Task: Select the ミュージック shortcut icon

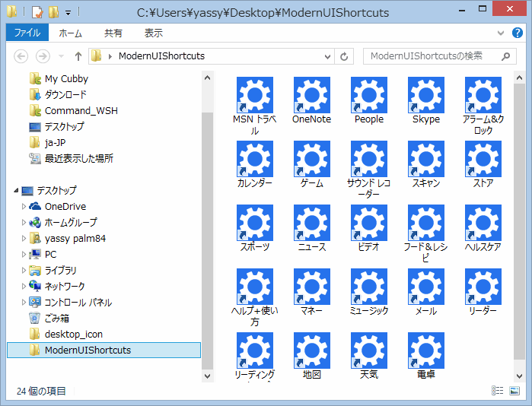Action: 369,287
